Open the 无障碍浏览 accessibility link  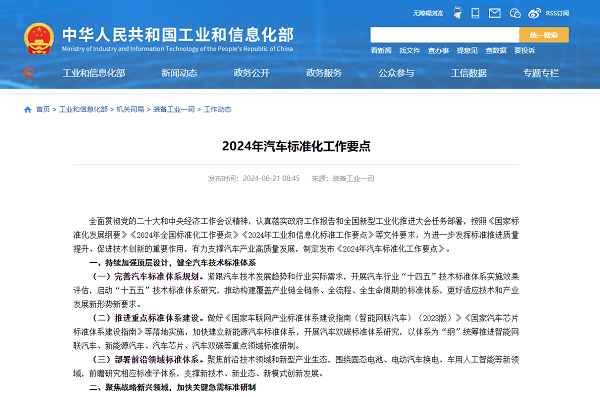coord(428,13)
